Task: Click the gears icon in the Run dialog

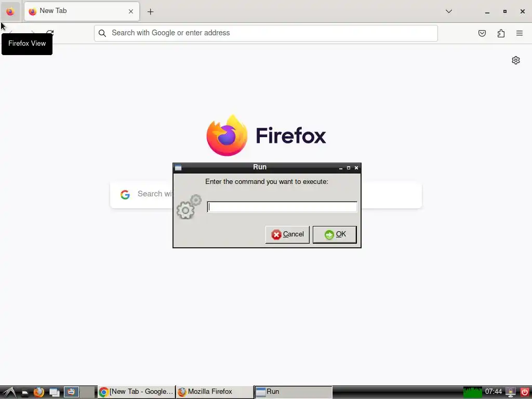Action: 189,207
